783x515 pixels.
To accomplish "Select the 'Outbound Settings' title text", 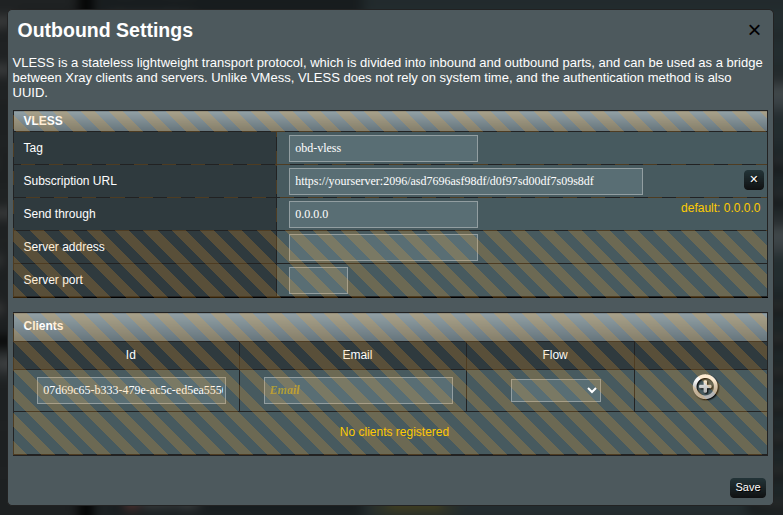I will (105, 30).
